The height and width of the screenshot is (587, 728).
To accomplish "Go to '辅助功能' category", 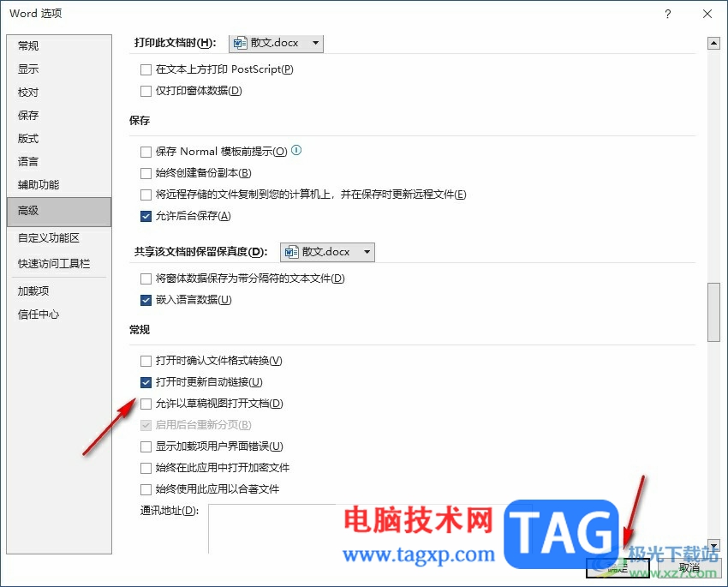I will pos(59,185).
